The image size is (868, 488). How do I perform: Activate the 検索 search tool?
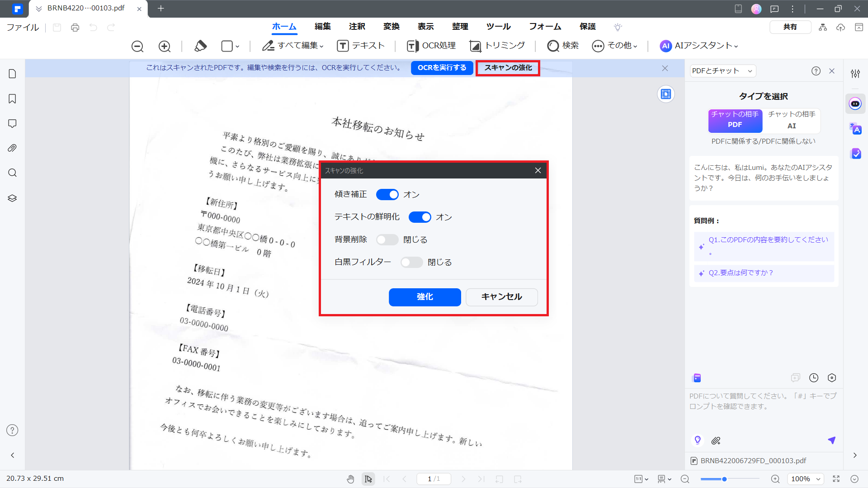coord(563,46)
